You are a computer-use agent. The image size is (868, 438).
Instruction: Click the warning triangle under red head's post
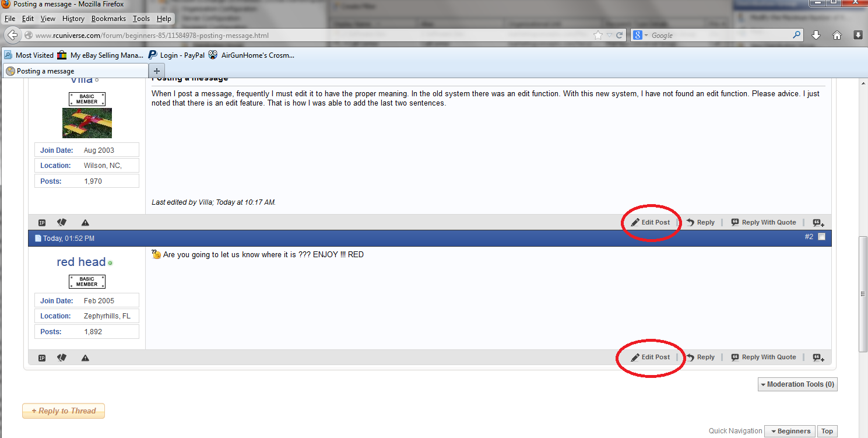pyautogui.click(x=85, y=358)
